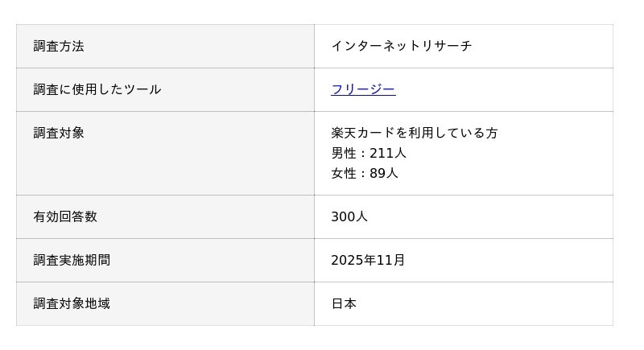Click the インターネットリサーチ value text

coord(401,47)
